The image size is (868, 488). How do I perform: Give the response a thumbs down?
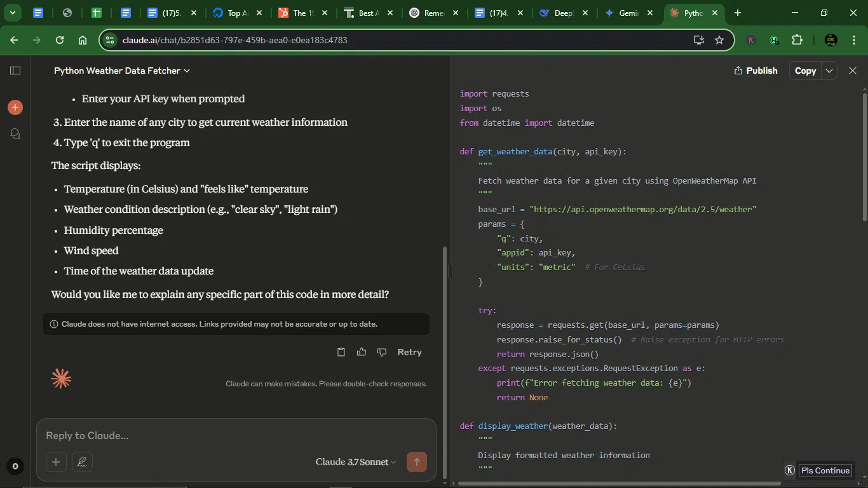tap(382, 352)
